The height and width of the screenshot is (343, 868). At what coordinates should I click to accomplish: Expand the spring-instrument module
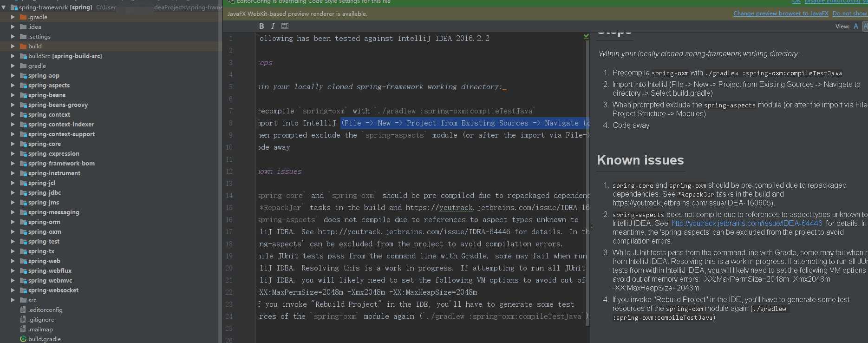(13, 173)
